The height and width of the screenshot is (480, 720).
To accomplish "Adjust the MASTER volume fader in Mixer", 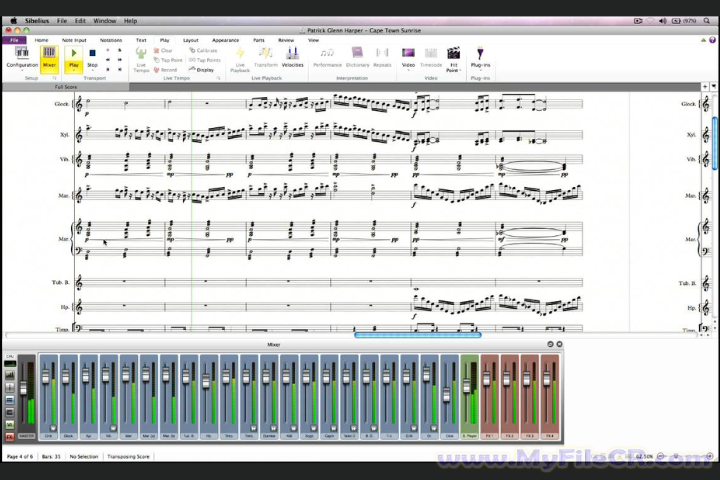I will 23,389.
